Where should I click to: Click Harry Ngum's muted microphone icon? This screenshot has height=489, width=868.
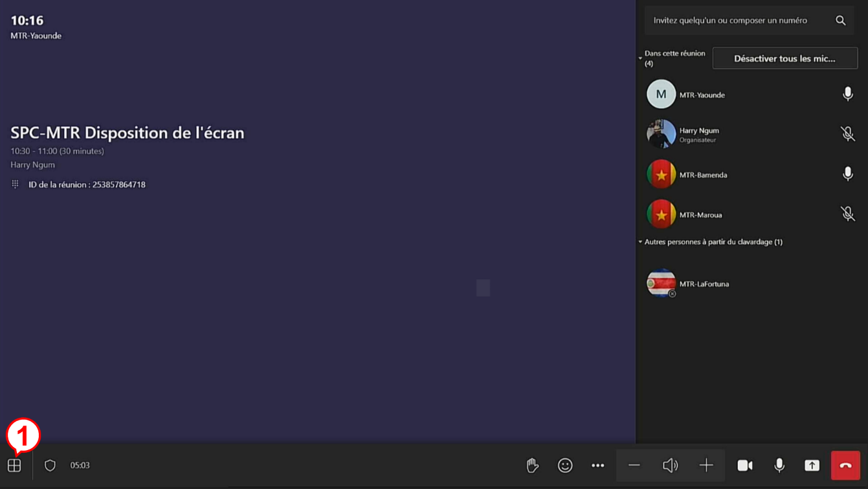click(847, 134)
